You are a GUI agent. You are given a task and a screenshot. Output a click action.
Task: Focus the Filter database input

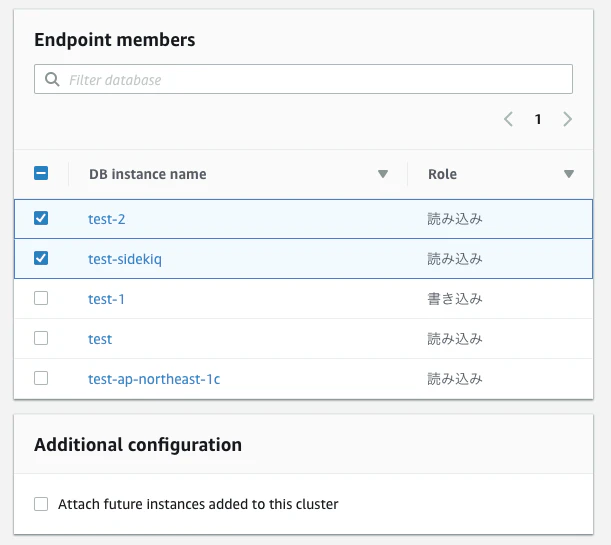click(303, 79)
